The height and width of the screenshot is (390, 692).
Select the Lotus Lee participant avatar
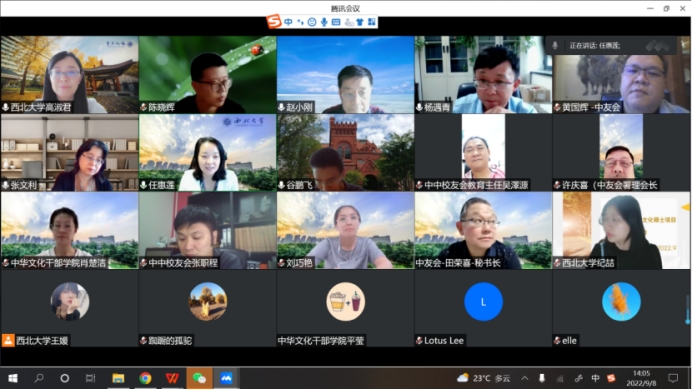tap(483, 301)
